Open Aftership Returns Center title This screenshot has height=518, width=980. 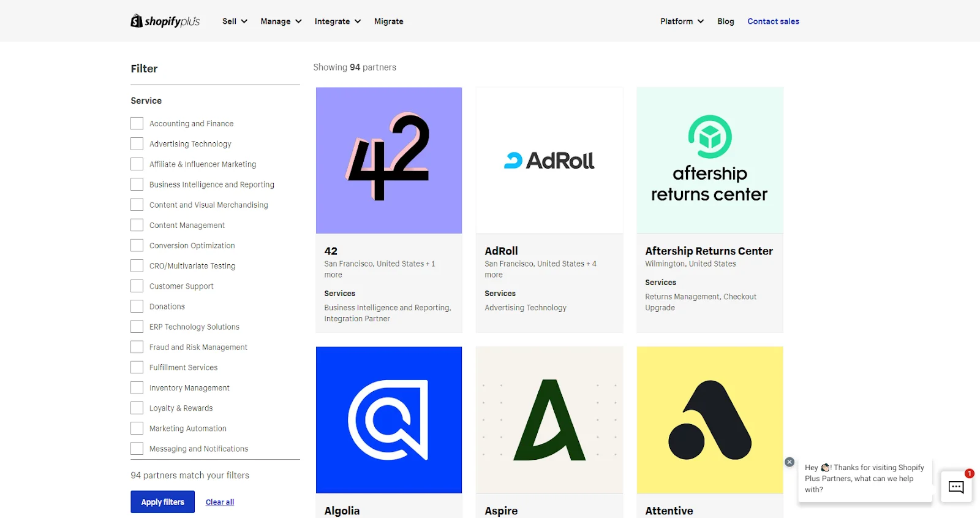point(709,251)
